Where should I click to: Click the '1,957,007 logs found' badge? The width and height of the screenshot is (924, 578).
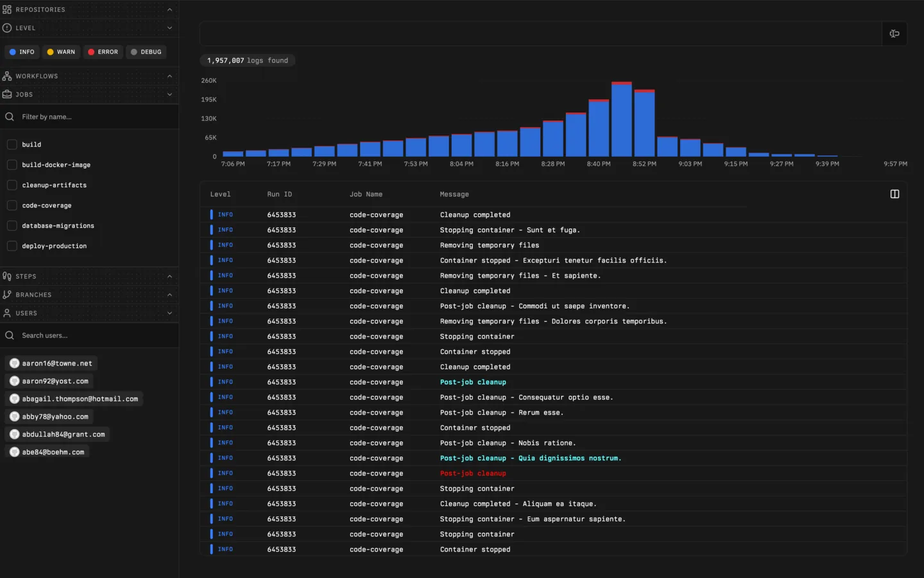point(248,60)
